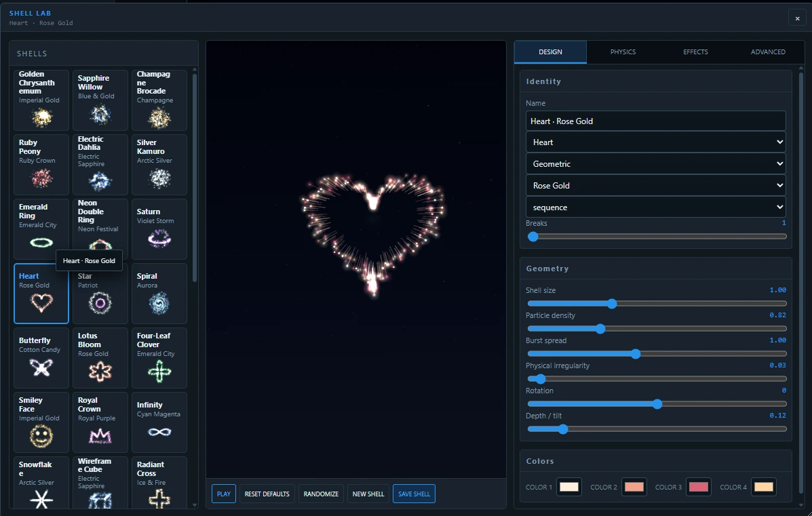Open the Effects tab
Screen dimensions: 812x516
coord(695,52)
